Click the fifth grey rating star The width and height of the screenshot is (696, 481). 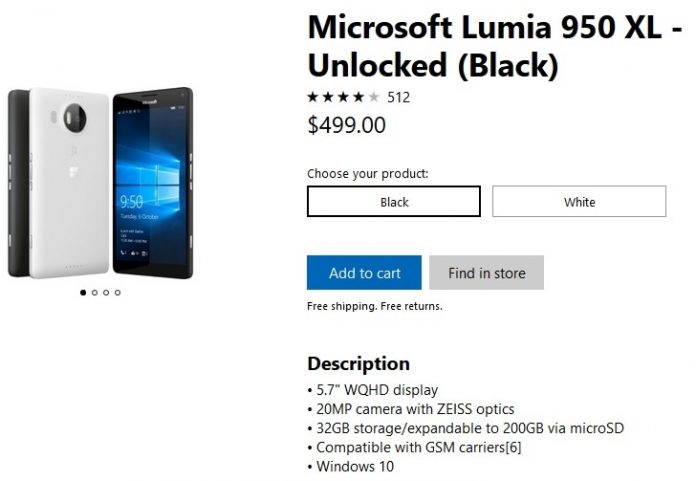click(373, 97)
